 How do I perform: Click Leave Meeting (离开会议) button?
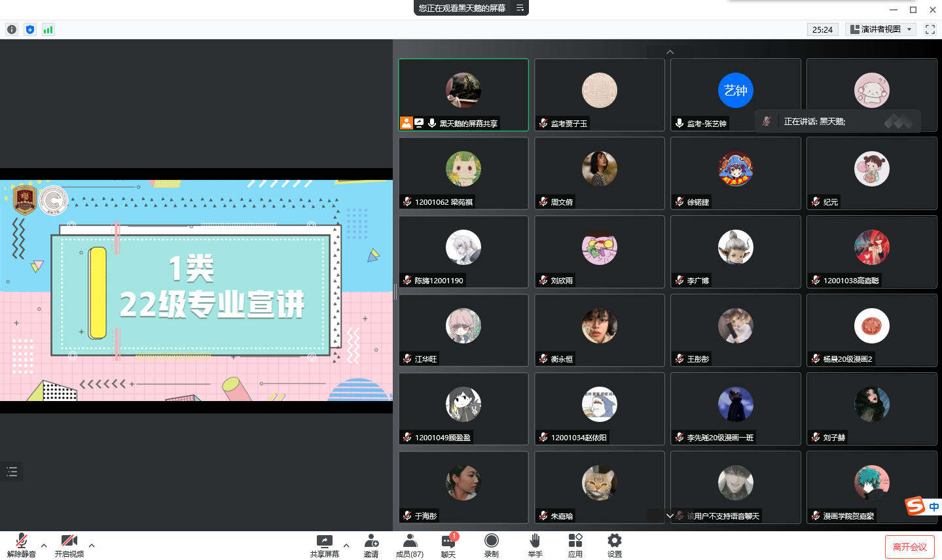[x=909, y=547]
